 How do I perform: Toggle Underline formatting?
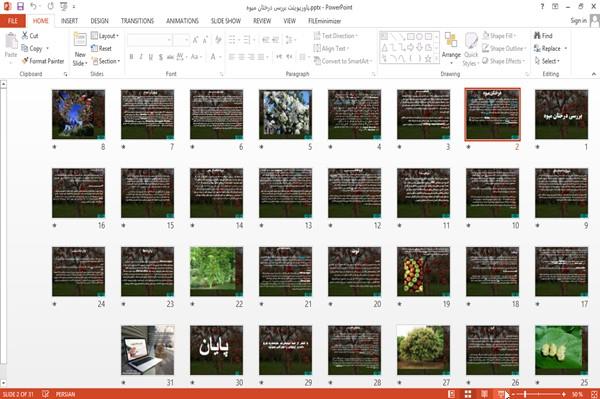pyautogui.click(x=151, y=57)
